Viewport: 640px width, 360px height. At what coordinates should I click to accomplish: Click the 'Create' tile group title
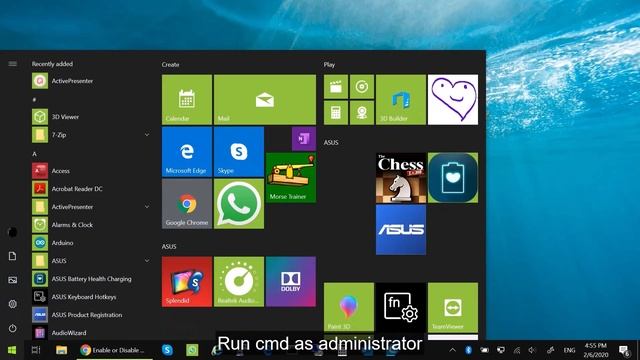click(170, 64)
